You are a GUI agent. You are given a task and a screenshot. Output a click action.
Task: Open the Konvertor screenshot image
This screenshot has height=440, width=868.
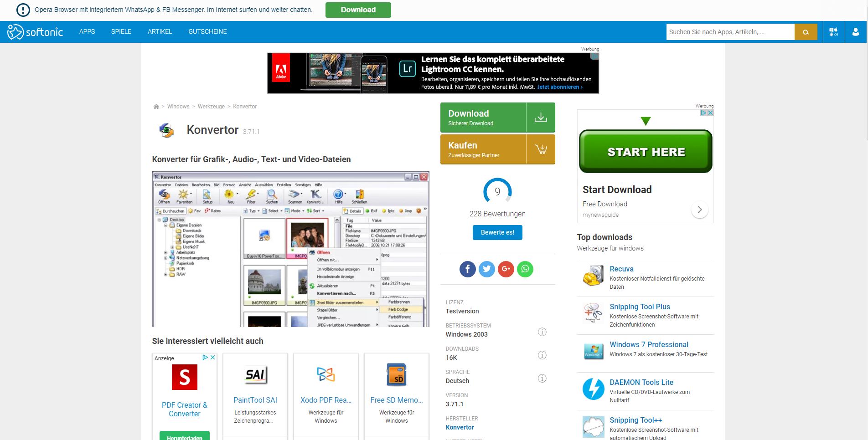tap(291, 249)
